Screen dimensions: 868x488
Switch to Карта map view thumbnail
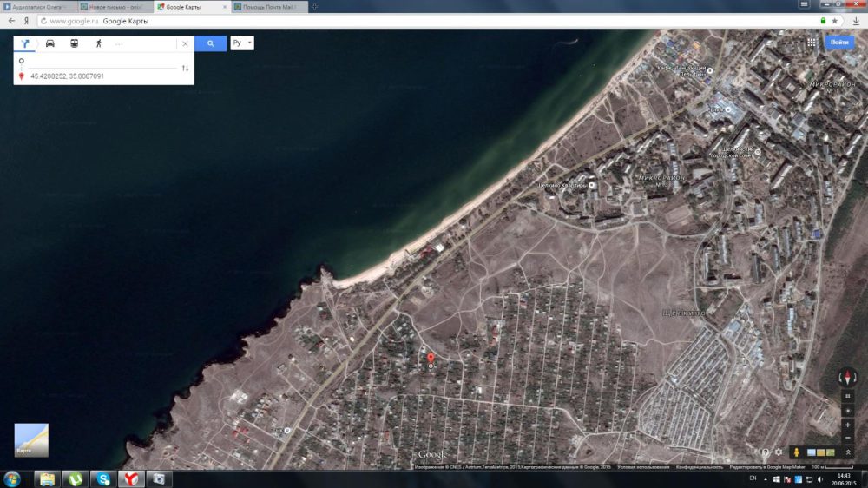point(31,439)
